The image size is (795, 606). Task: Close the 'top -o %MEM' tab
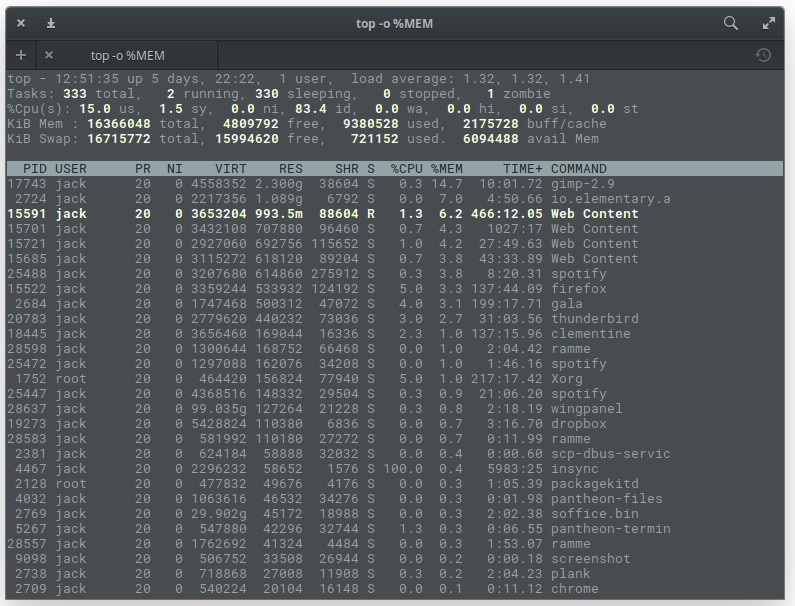point(49,55)
